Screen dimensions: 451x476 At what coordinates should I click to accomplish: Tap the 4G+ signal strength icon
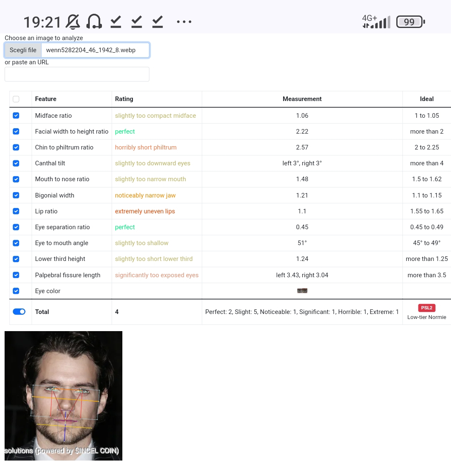[376, 22]
